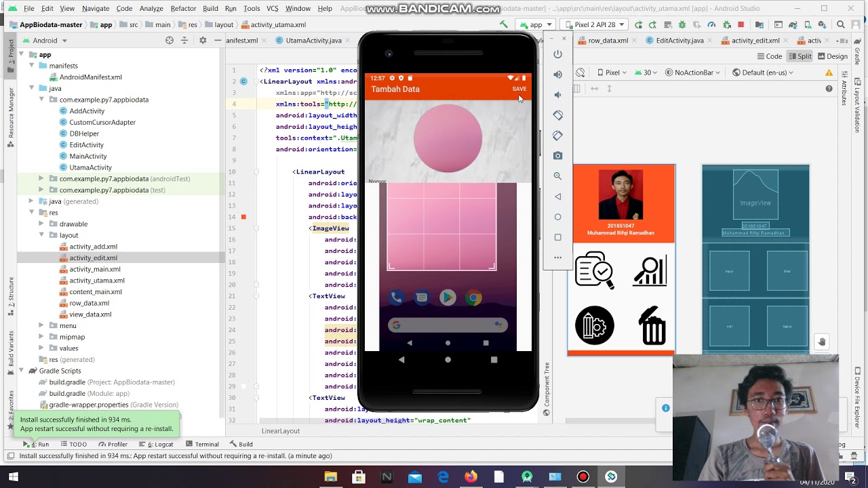868x488 pixels.
Task: Switch to Design view mode
Action: click(x=832, y=56)
